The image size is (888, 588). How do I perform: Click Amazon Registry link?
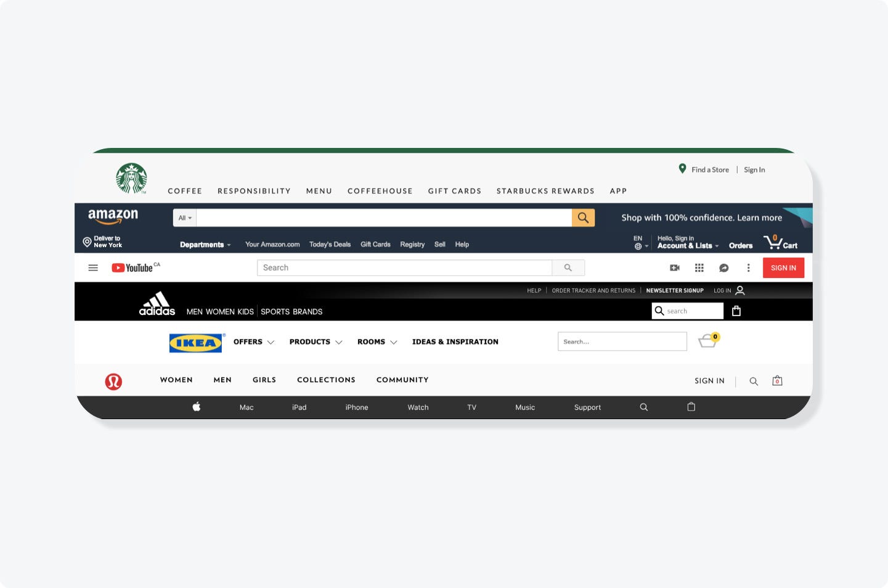tap(412, 245)
